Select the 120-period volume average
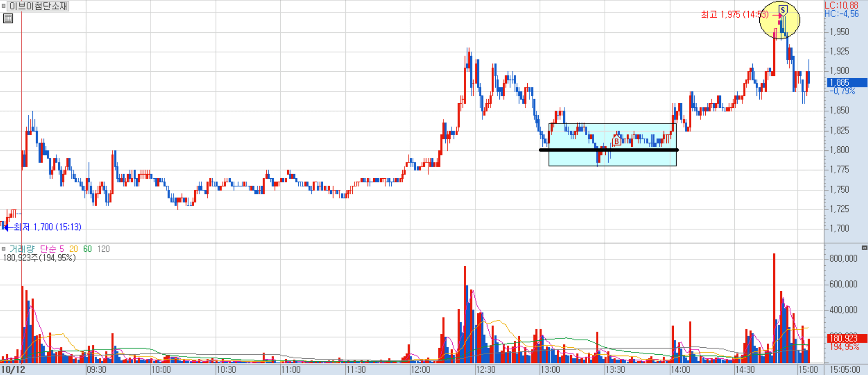The height and width of the screenshot is (375, 868). point(103,249)
